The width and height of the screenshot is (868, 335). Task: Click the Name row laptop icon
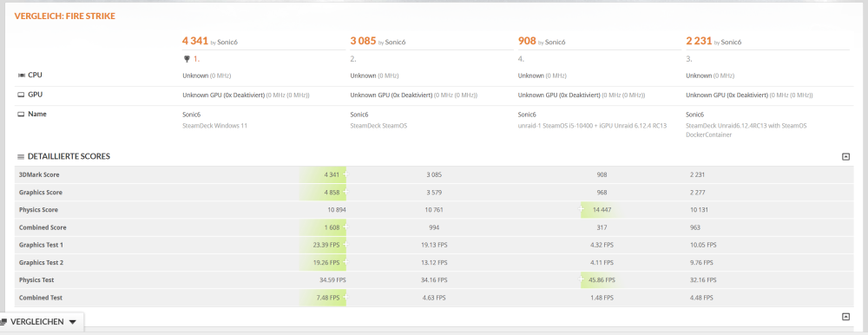tap(21, 115)
